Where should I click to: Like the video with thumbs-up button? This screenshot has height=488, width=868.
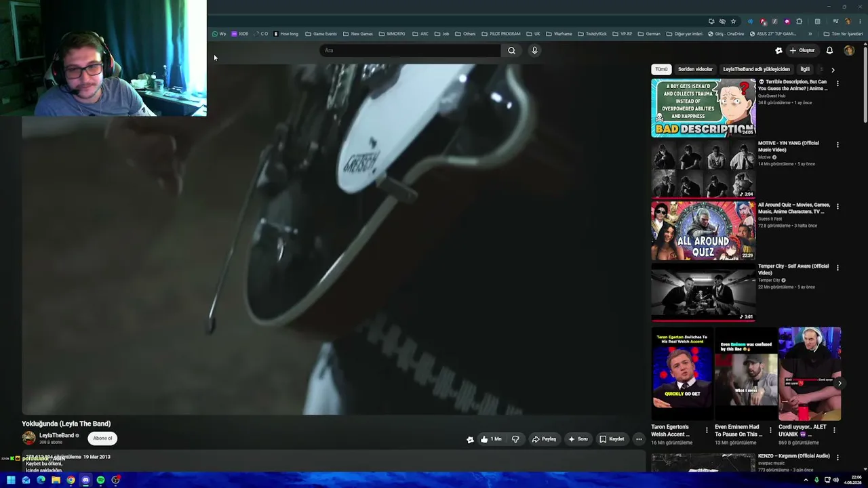click(491, 439)
